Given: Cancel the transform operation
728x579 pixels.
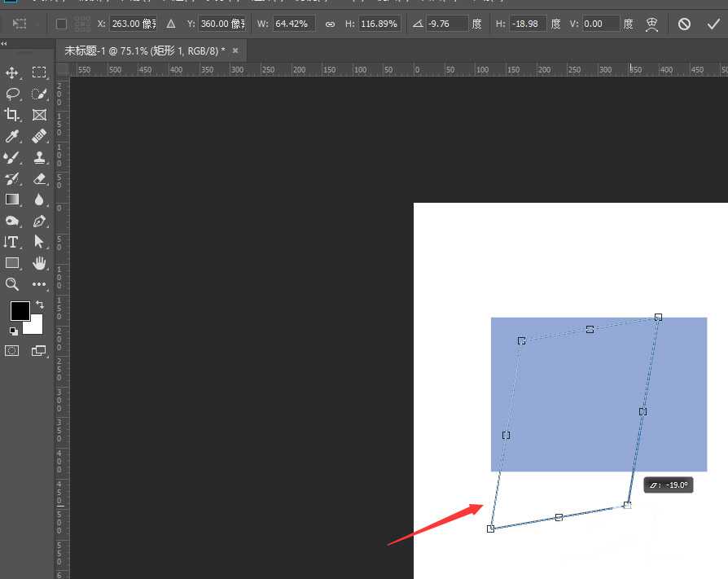Looking at the screenshot, I should point(684,24).
